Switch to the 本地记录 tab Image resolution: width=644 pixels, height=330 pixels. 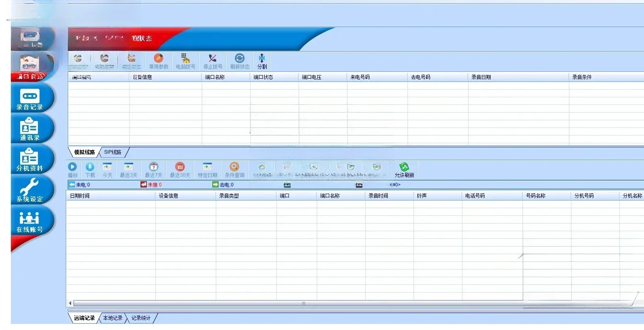point(113,318)
